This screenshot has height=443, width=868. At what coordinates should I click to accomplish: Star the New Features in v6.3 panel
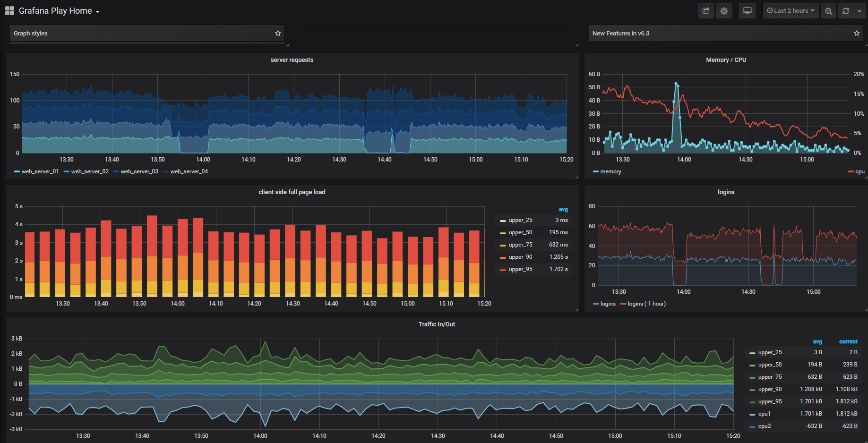point(857,33)
